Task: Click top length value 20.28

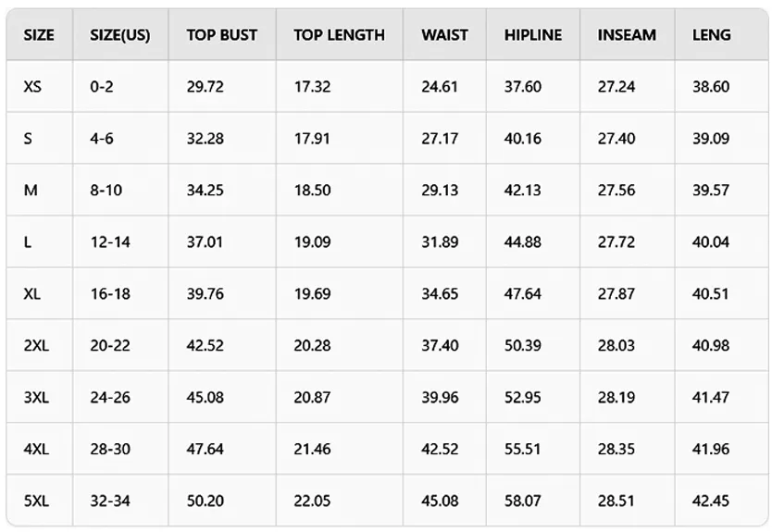Action: [x=312, y=346]
